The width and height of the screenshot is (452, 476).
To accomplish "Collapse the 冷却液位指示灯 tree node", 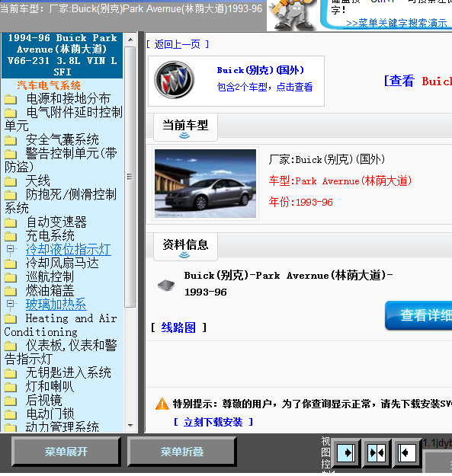I will pos(10,249).
